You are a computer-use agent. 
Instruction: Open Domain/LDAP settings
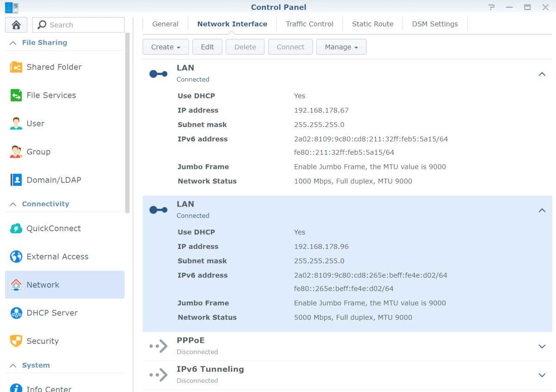[x=53, y=180]
